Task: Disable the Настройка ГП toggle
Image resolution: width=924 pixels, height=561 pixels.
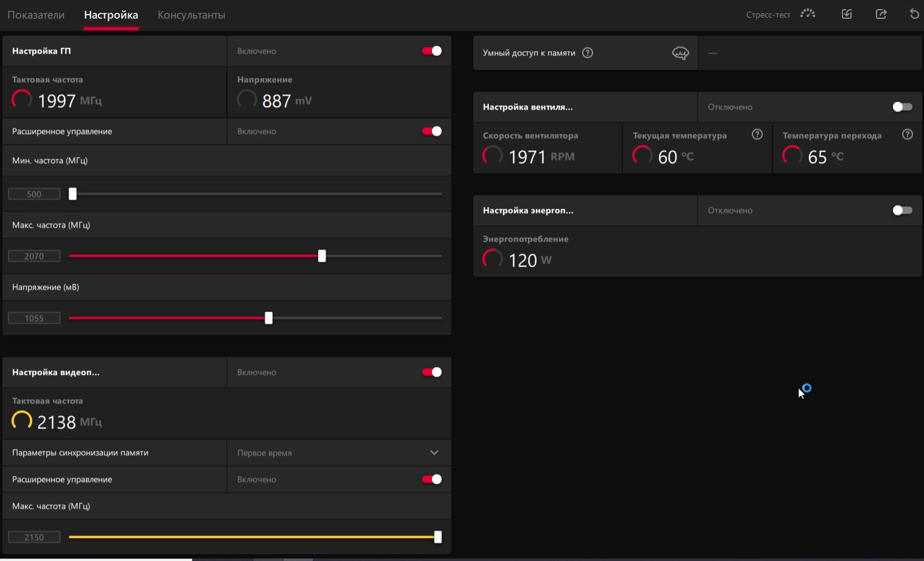Action: tap(432, 51)
